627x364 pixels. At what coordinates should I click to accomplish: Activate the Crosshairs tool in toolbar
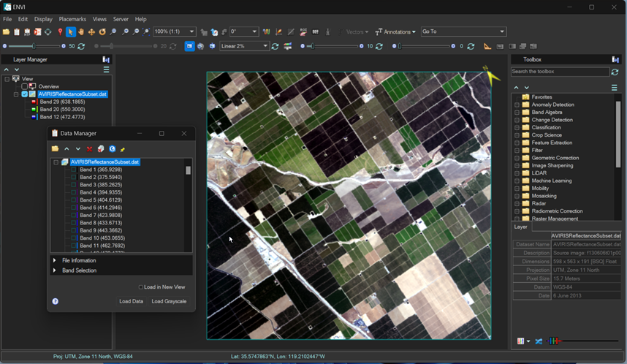pyautogui.click(x=48, y=32)
